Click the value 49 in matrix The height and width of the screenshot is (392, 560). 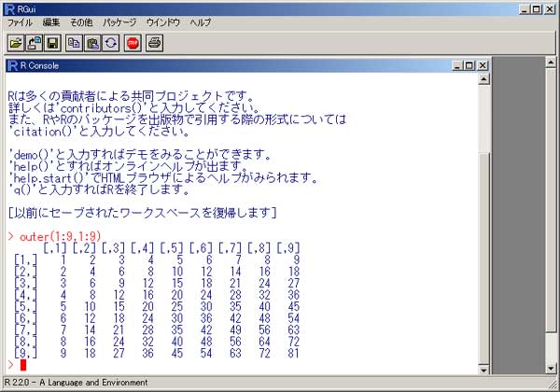click(235, 329)
